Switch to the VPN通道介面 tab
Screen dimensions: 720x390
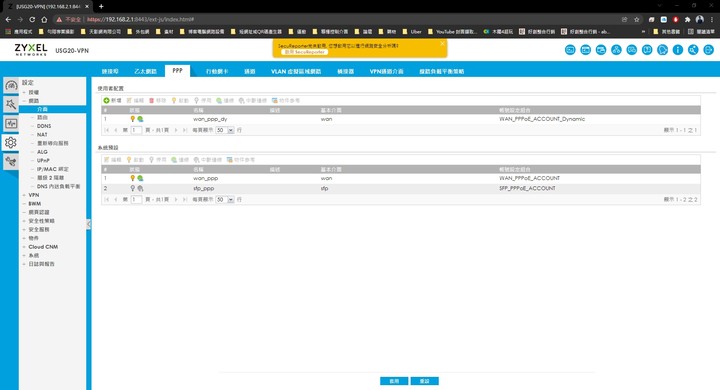click(x=386, y=71)
